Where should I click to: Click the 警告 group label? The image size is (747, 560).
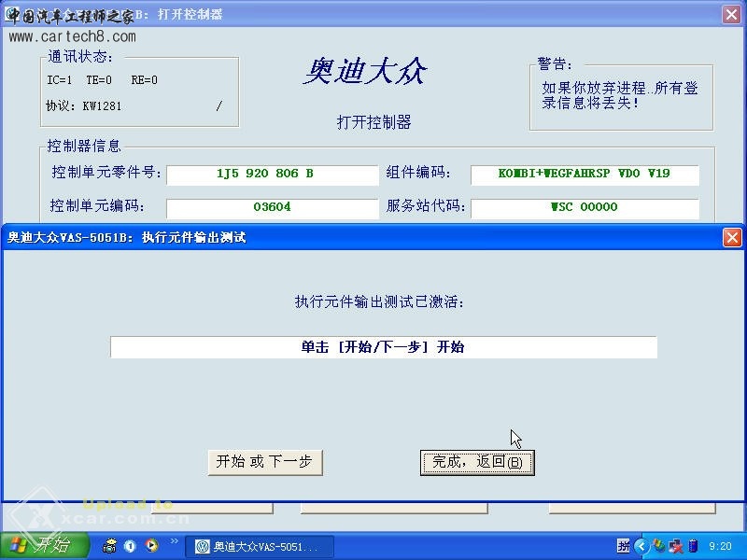(x=555, y=63)
